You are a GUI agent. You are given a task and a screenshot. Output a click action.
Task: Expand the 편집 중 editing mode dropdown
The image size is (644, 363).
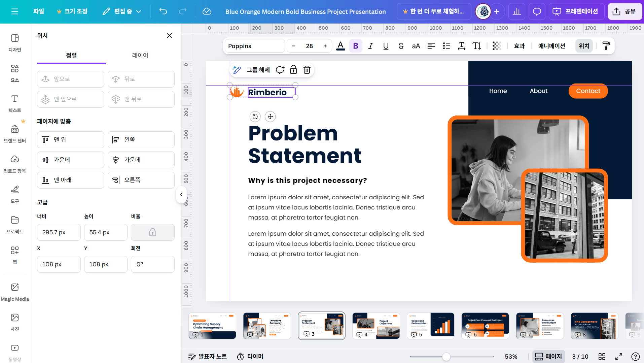(122, 11)
